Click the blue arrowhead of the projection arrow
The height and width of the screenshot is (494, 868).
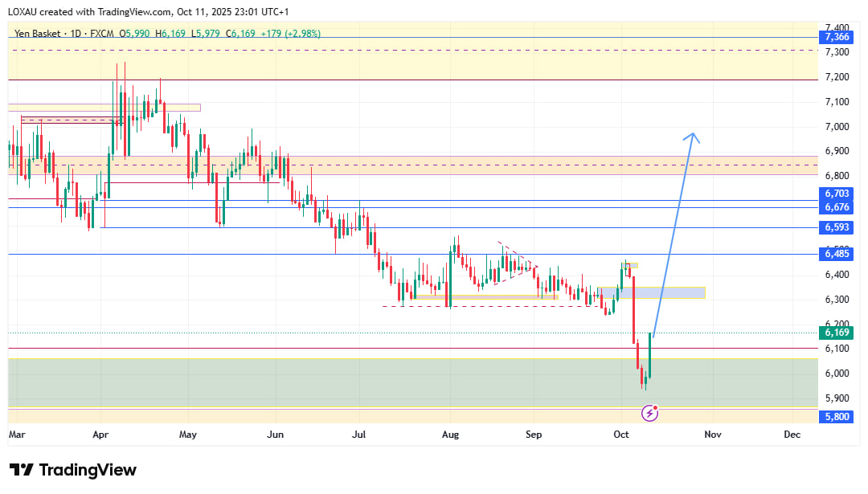coord(691,137)
